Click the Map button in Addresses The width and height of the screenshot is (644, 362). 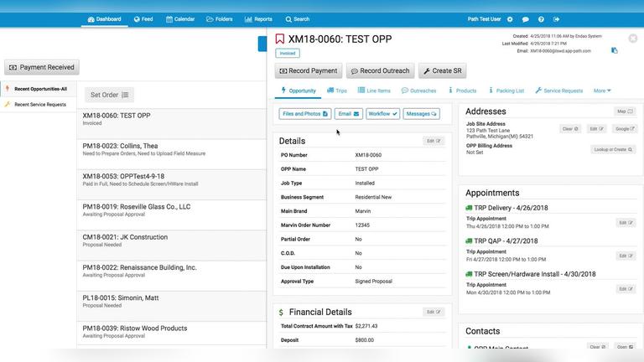(x=625, y=111)
